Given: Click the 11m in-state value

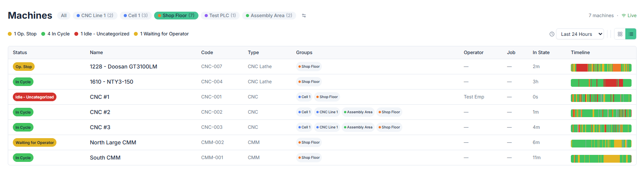Looking at the screenshot, I should coord(537,158).
